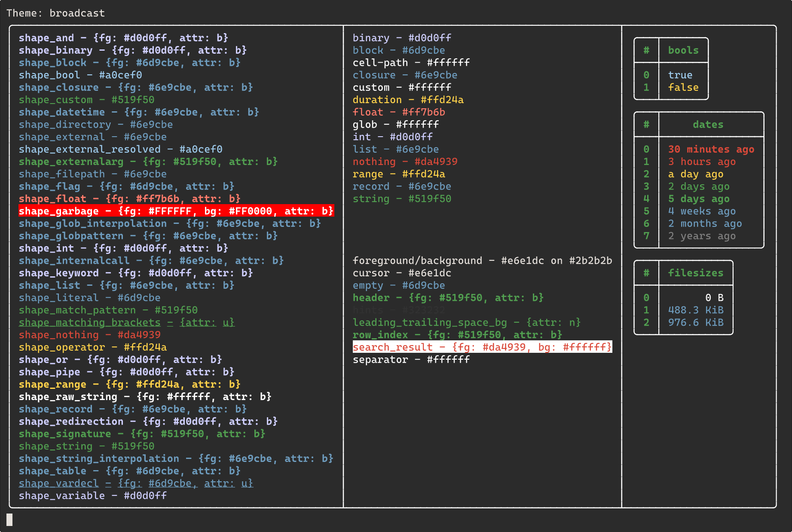Click the faint hints – #323232 line
The height and width of the screenshot is (532, 792).
pyautogui.click(x=399, y=310)
